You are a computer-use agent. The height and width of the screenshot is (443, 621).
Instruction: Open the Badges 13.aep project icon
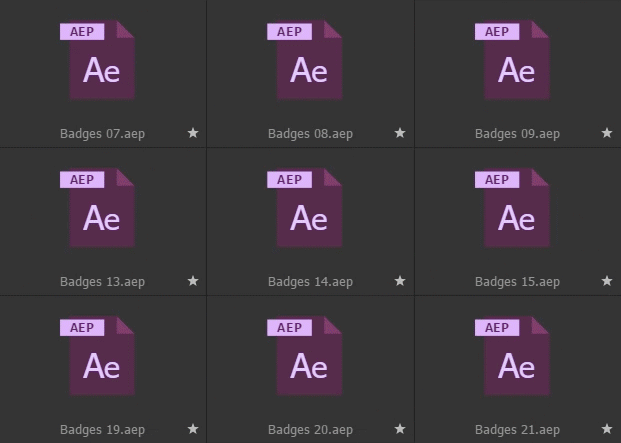click(x=102, y=209)
